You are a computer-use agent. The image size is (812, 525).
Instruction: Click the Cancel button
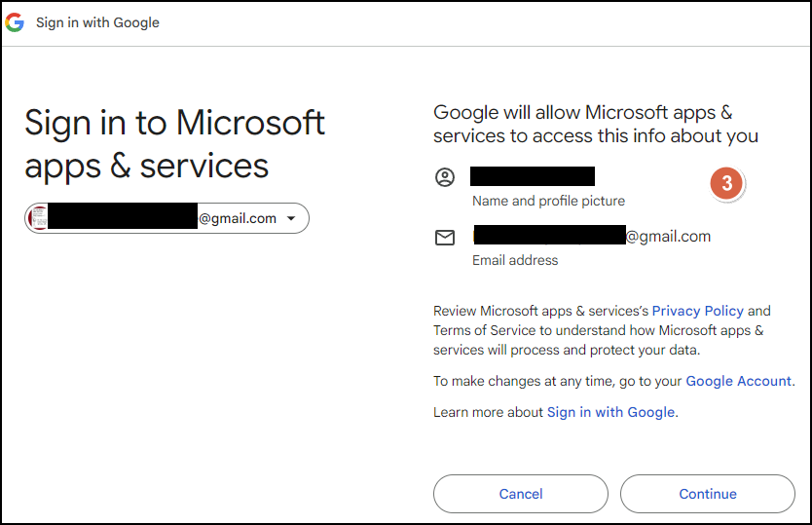click(x=521, y=494)
